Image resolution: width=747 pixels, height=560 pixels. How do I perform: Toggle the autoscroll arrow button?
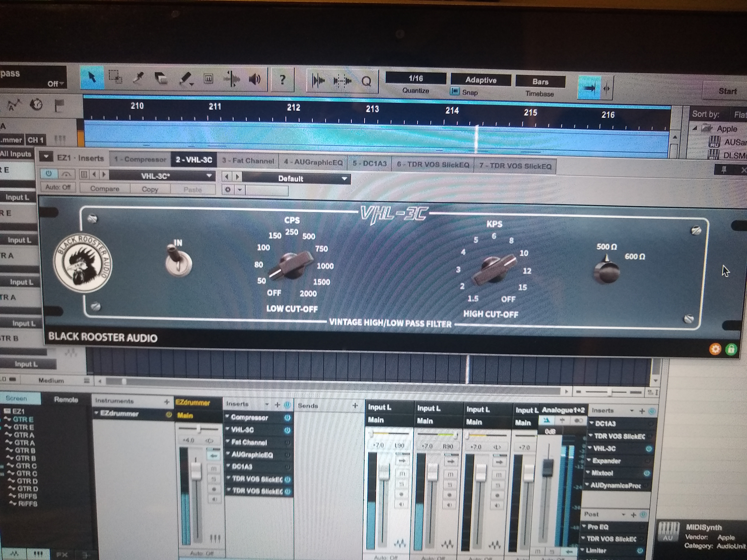589,88
